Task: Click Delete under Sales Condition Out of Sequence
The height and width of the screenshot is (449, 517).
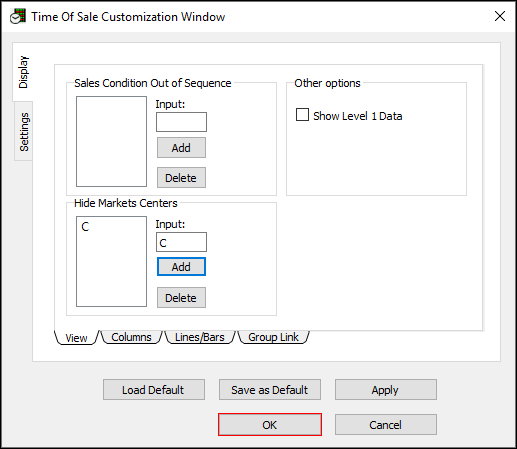Action: 181,178
